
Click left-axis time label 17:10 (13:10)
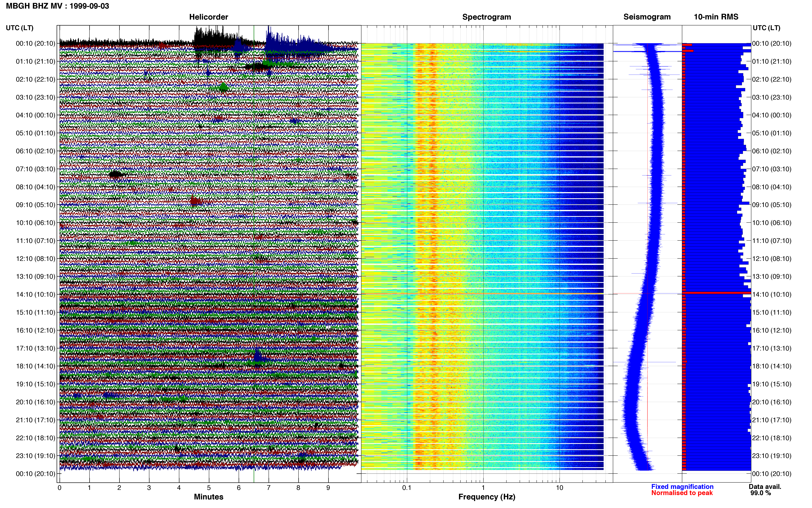point(36,348)
